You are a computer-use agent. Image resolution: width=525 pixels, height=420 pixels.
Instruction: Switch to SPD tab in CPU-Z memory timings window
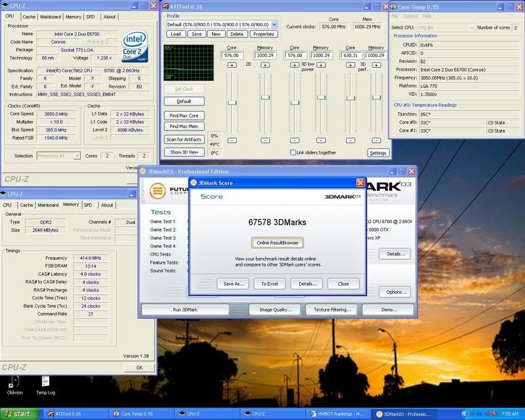click(x=88, y=205)
